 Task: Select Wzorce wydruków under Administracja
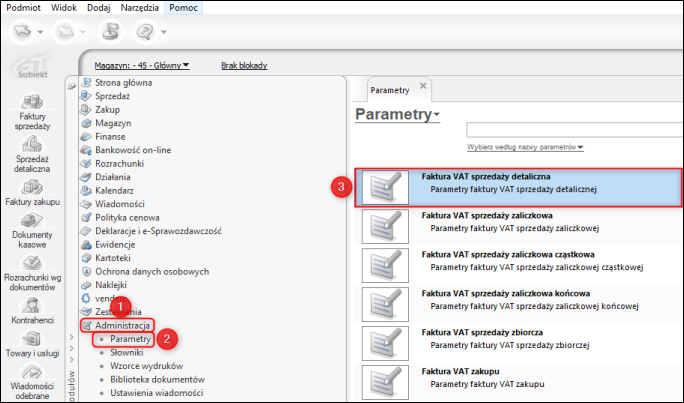[147, 366]
